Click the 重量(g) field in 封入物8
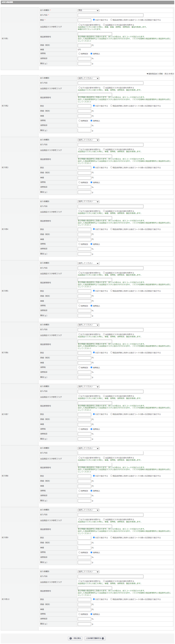 pos(84,500)
